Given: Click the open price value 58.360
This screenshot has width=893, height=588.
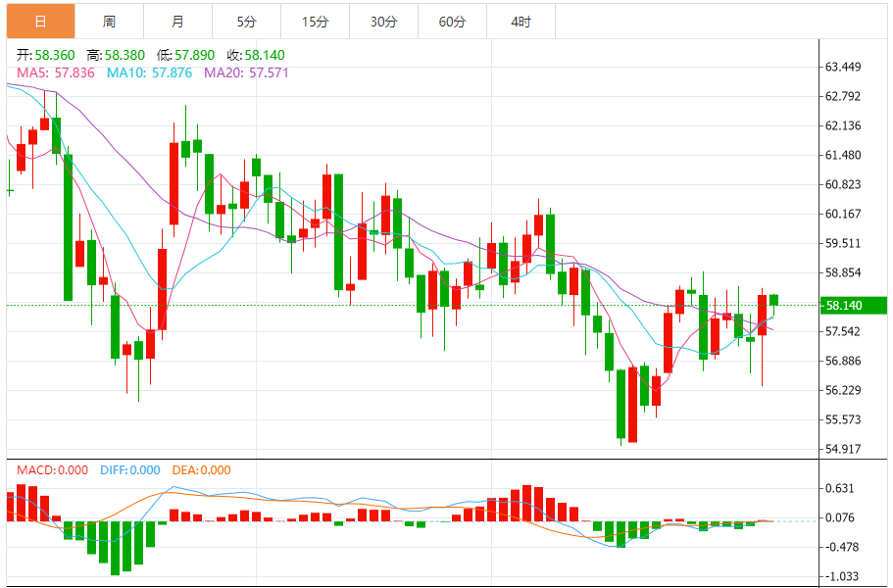Looking at the screenshot, I should point(55,55).
